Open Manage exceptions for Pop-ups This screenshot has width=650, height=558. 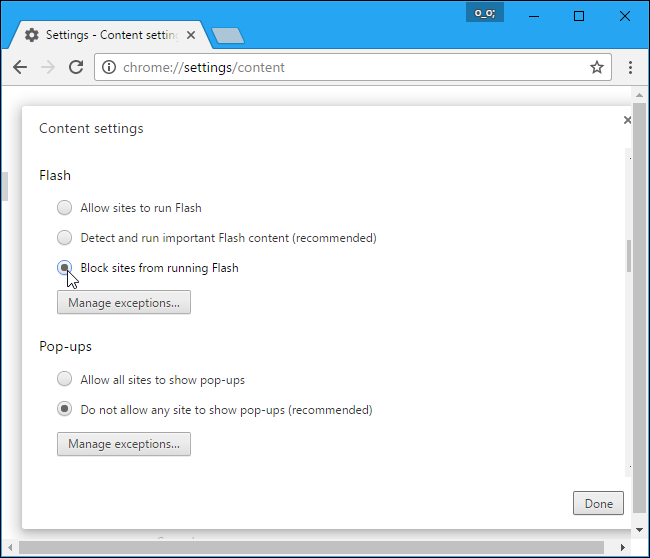point(124,444)
